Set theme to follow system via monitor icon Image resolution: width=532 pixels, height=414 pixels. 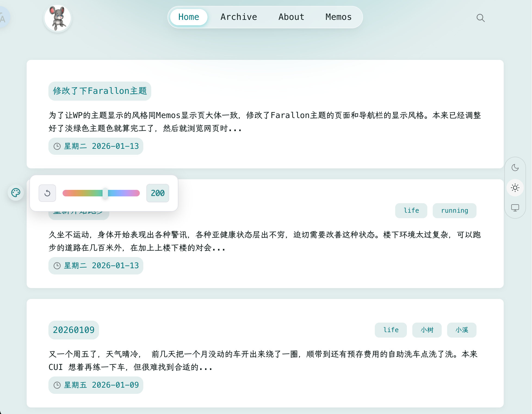point(515,208)
